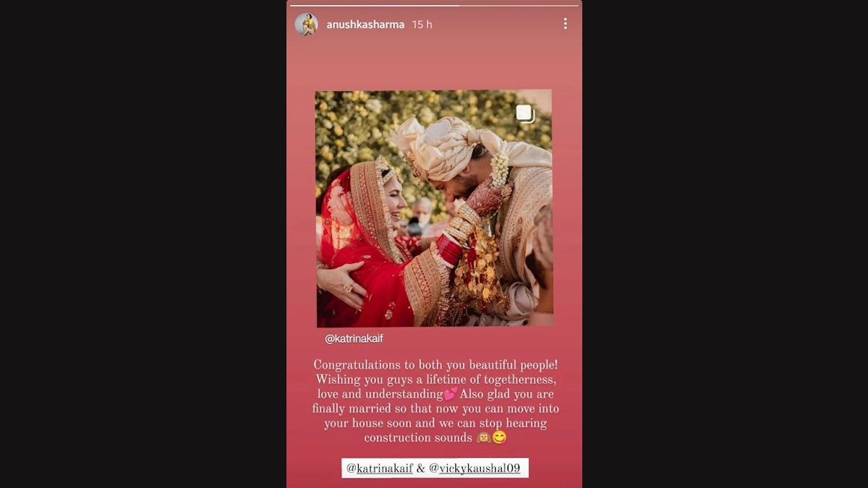Tap the see-no-evil monkey emoji
868x488 pixels.
(484, 437)
